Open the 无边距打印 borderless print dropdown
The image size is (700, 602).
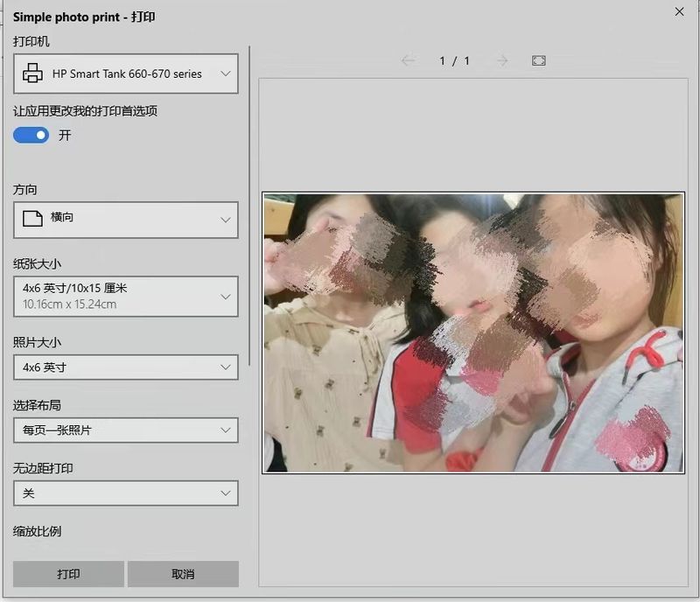point(125,493)
